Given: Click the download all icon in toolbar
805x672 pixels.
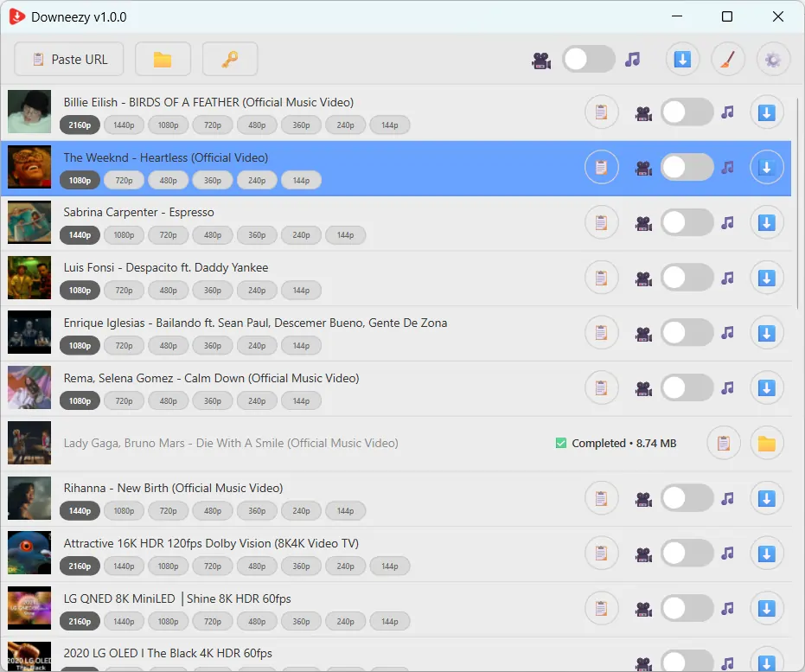Looking at the screenshot, I should pyautogui.click(x=682, y=60).
